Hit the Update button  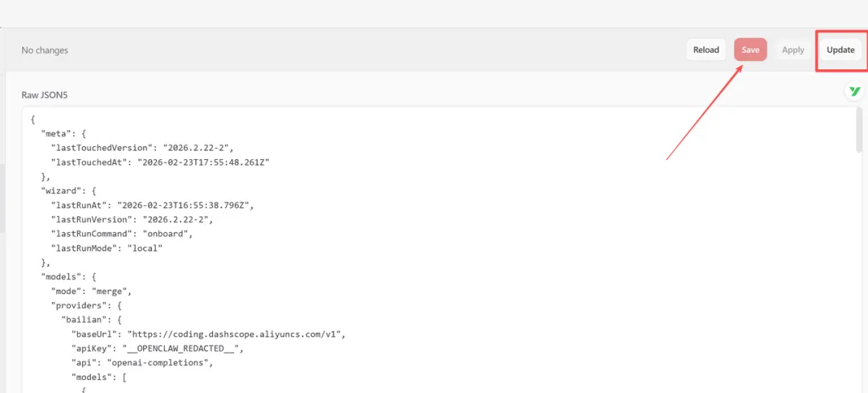pyautogui.click(x=841, y=50)
